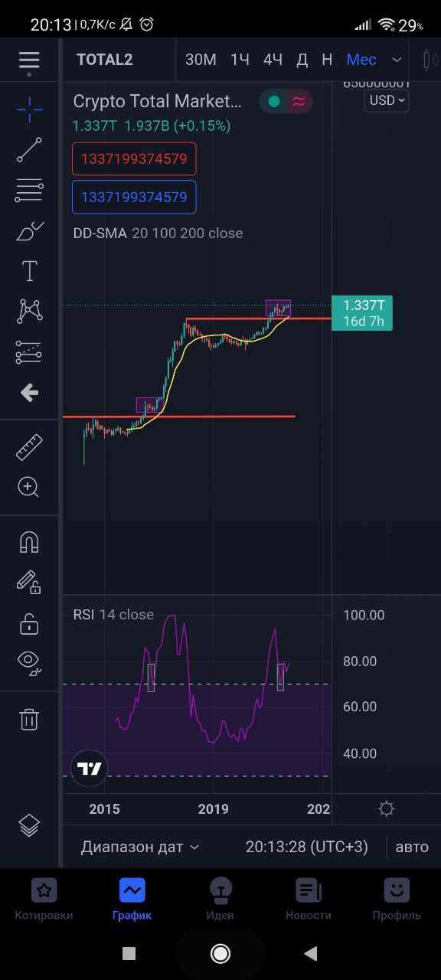Tap Android back triangle button

311,953
